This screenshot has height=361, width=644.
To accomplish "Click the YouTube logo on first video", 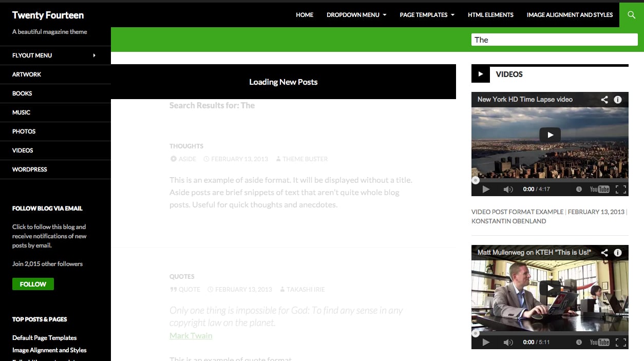I will [599, 189].
